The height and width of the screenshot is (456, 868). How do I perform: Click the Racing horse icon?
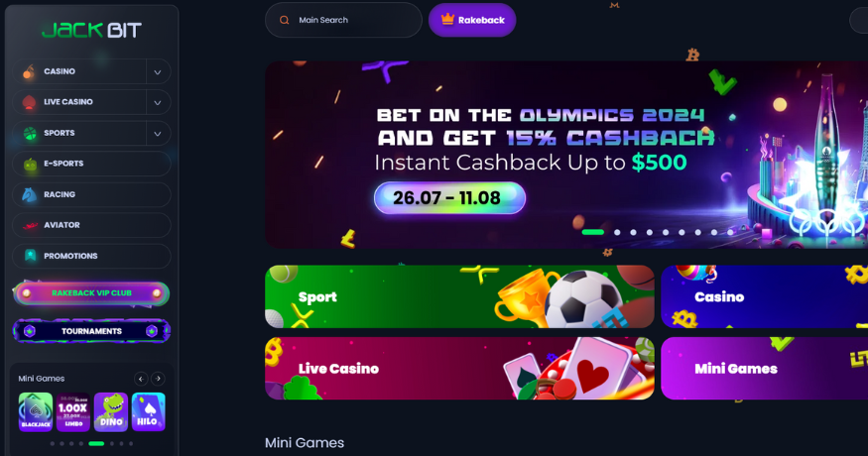tap(30, 194)
